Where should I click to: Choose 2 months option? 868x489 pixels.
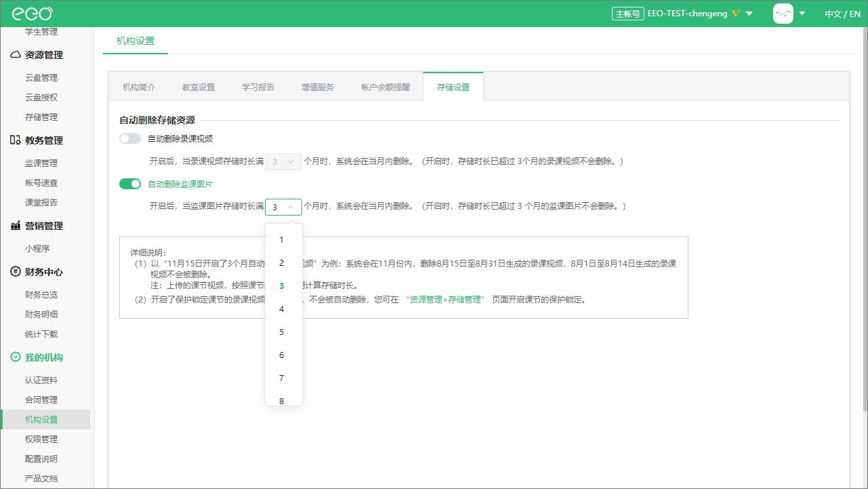tap(283, 262)
